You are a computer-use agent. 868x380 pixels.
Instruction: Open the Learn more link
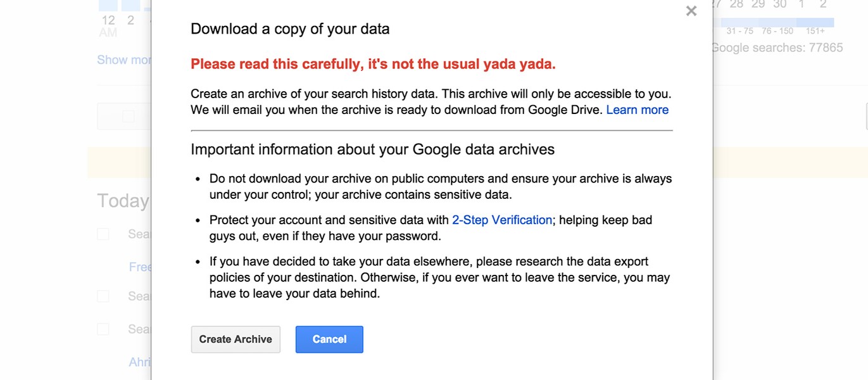click(x=637, y=110)
